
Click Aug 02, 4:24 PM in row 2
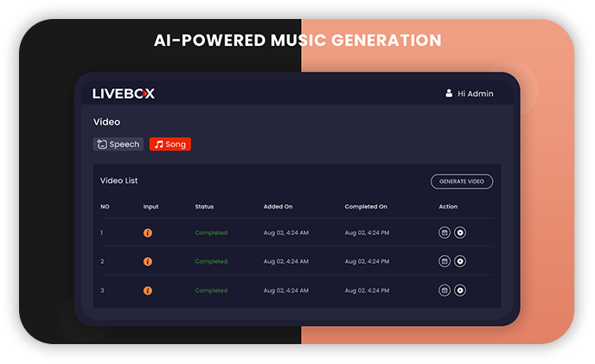(367, 261)
